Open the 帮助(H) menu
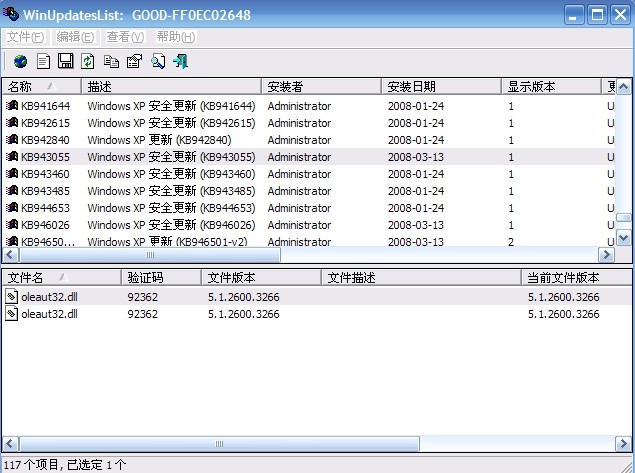The height and width of the screenshot is (473, 635). coord(176,37)
